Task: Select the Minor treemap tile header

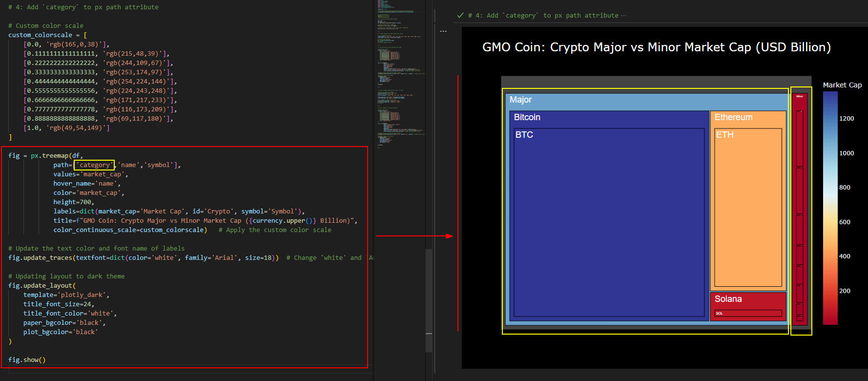Action: (x=800, y=97)
